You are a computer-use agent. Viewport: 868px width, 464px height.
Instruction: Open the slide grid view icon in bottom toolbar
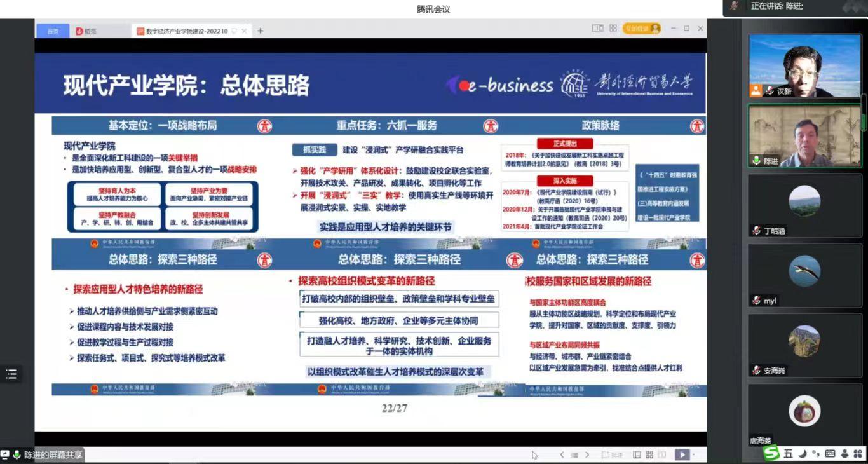click(x=649, y=454)
